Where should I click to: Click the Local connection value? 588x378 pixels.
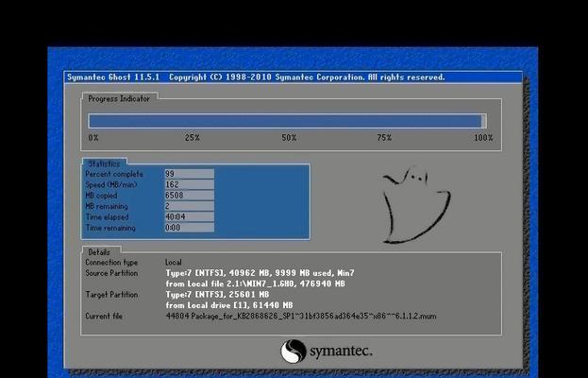click(x=174, y=263)
